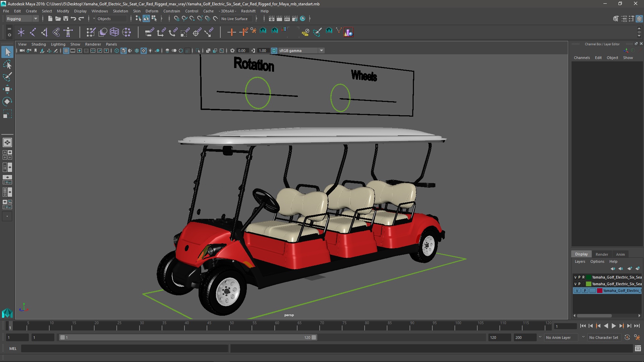The image size is (644, 362).
Task: Open the Deform menu
Action: pos(152,11)
